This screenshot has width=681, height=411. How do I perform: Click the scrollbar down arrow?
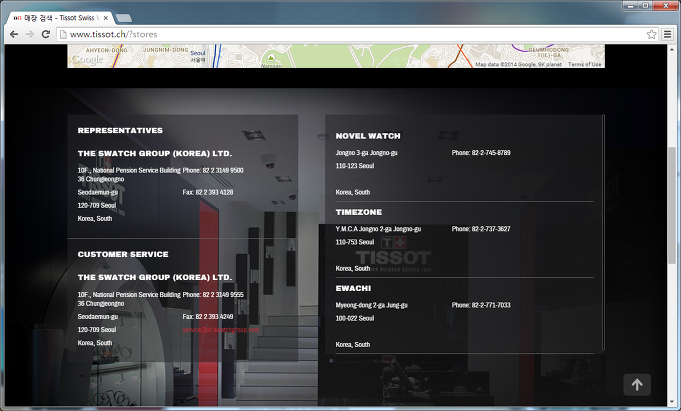[672, 402]
